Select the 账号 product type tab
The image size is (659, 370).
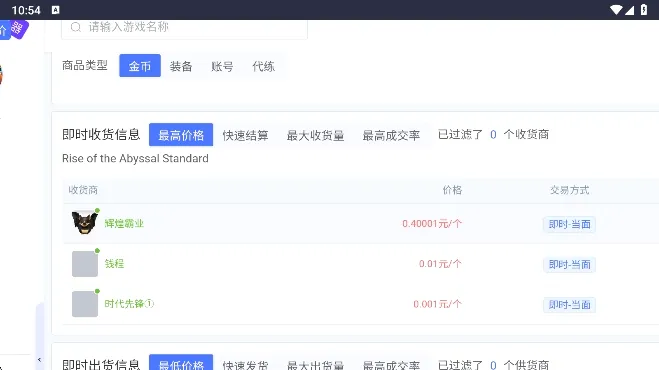[x=222, y=66]
